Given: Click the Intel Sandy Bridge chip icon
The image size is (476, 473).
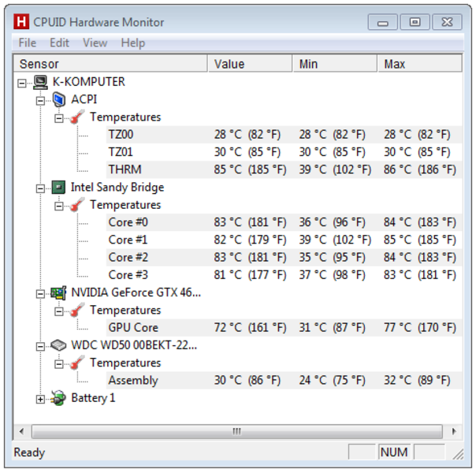Looking at the screenshot, I should coord(58,188).
